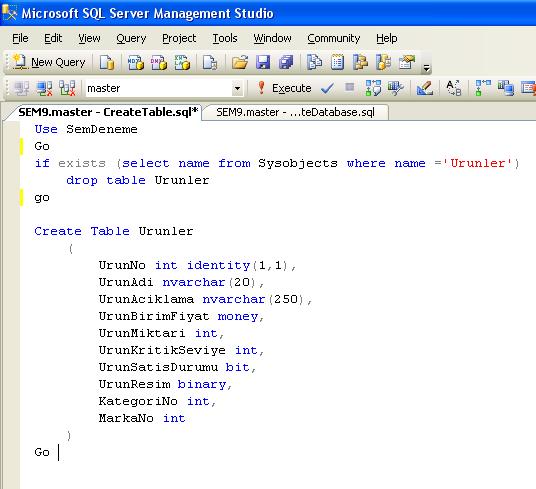Click the Database Engine Query icon
This screenshot has width=536, height=489.
(x=107, y=63)
